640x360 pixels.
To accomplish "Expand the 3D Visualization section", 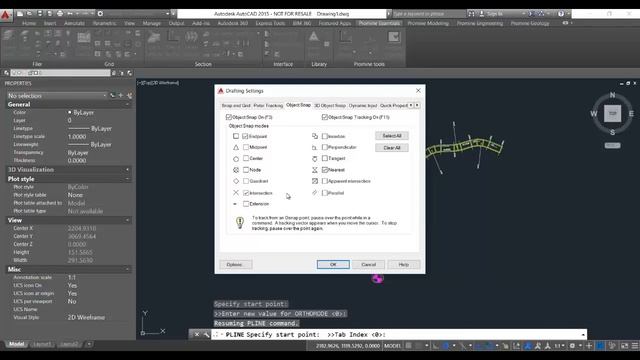I will (127, 169).
